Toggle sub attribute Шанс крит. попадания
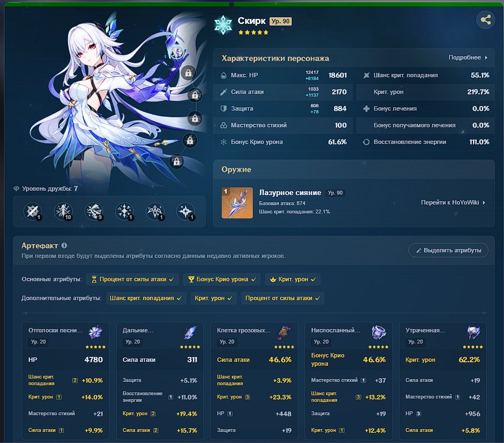This screenshot has width=504, height=443. point(146,298)
